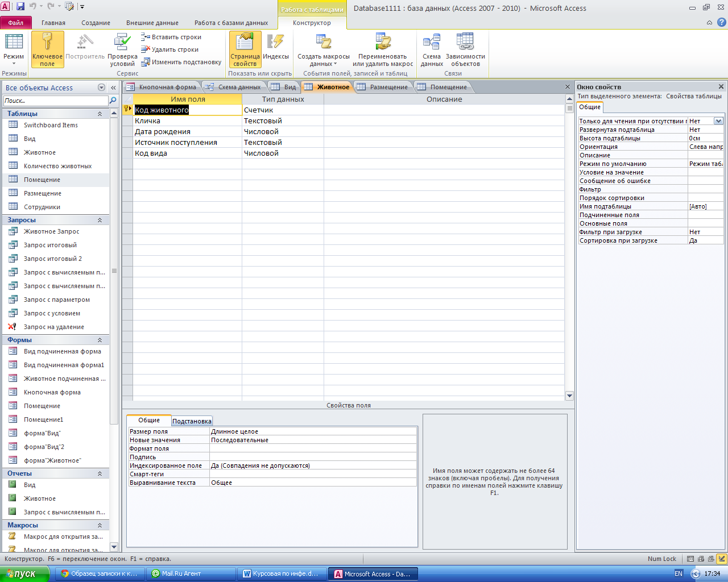Image resolution: width=728 pixels, height=582 pixels.
Task: Click Изменить подстановку in ribbon
Action: coord(181,62)
